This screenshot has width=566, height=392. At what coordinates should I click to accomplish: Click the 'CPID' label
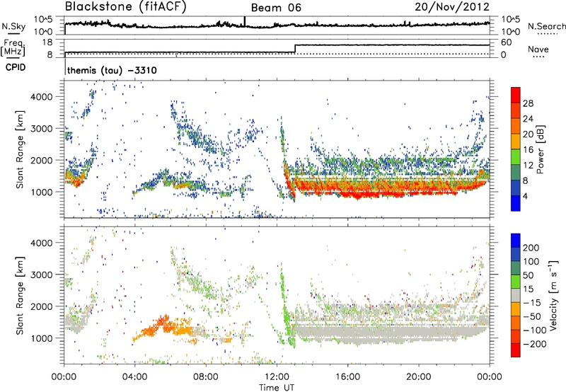click(x=16, y=67)
